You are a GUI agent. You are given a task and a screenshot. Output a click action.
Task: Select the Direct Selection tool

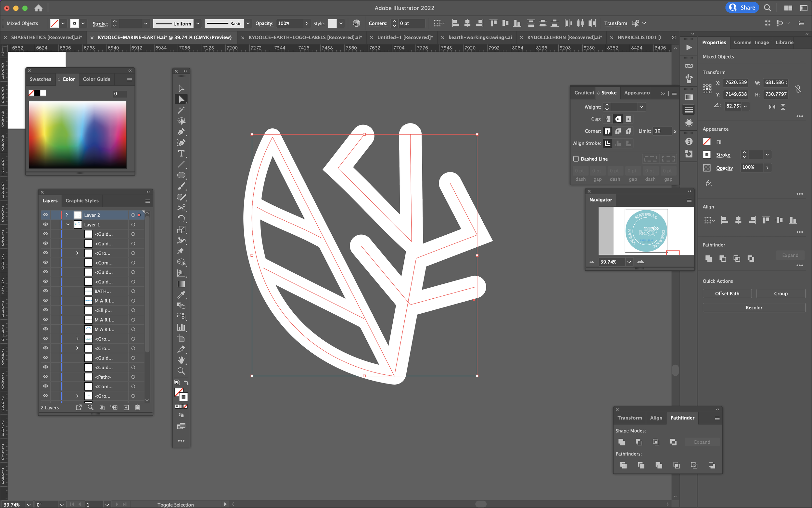point(181,99)
